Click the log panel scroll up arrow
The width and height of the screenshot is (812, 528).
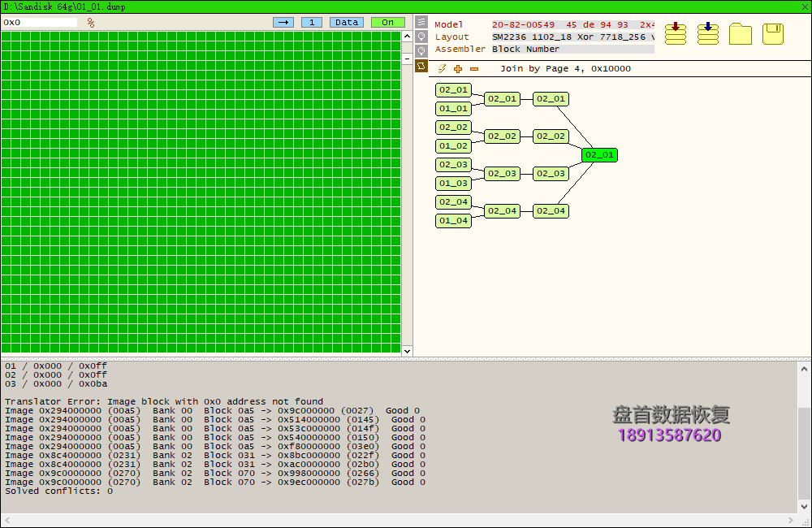(x=804, y=369)
